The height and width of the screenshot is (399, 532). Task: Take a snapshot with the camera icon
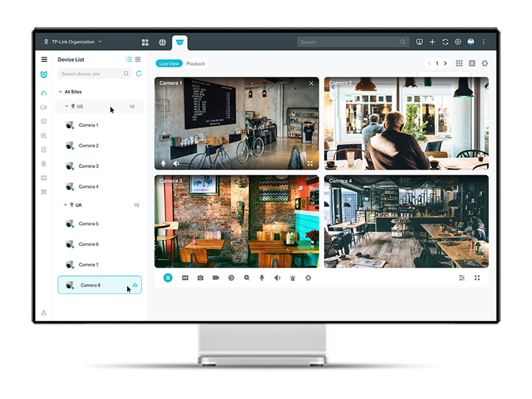201,278
